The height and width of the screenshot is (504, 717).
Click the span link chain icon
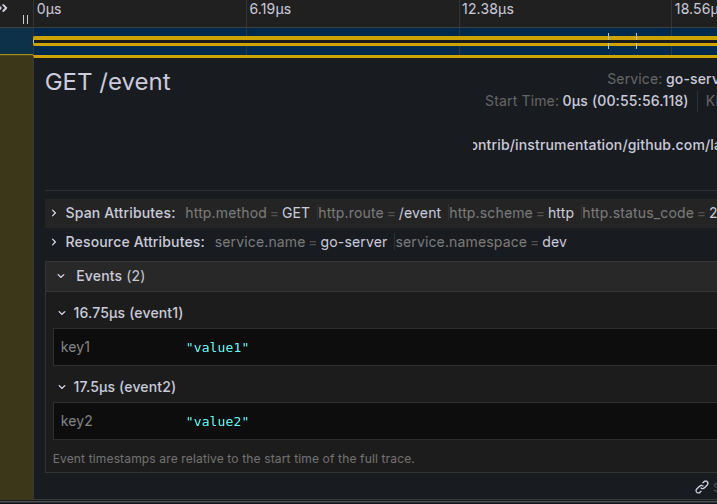701,487
